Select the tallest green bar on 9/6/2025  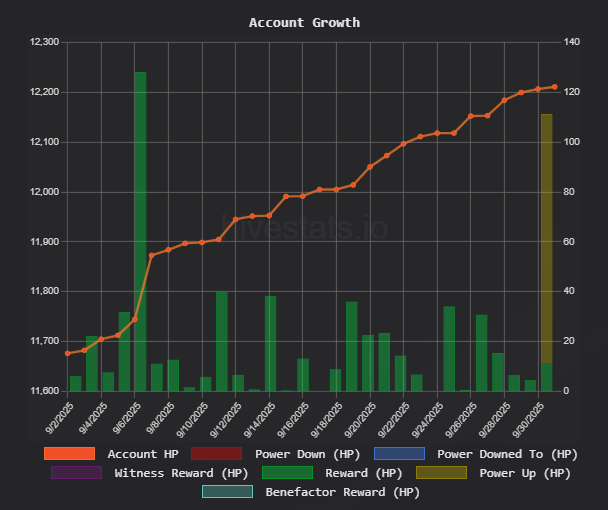point(140,230)
